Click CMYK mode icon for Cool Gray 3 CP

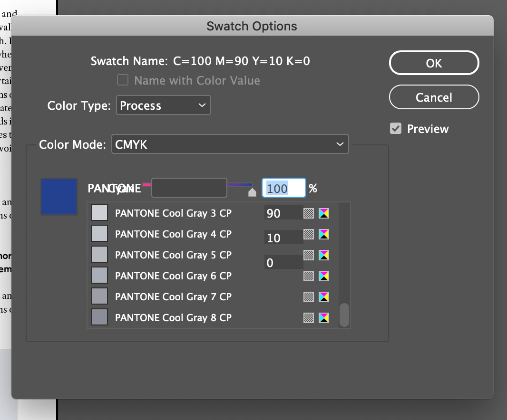click(324, 213)
